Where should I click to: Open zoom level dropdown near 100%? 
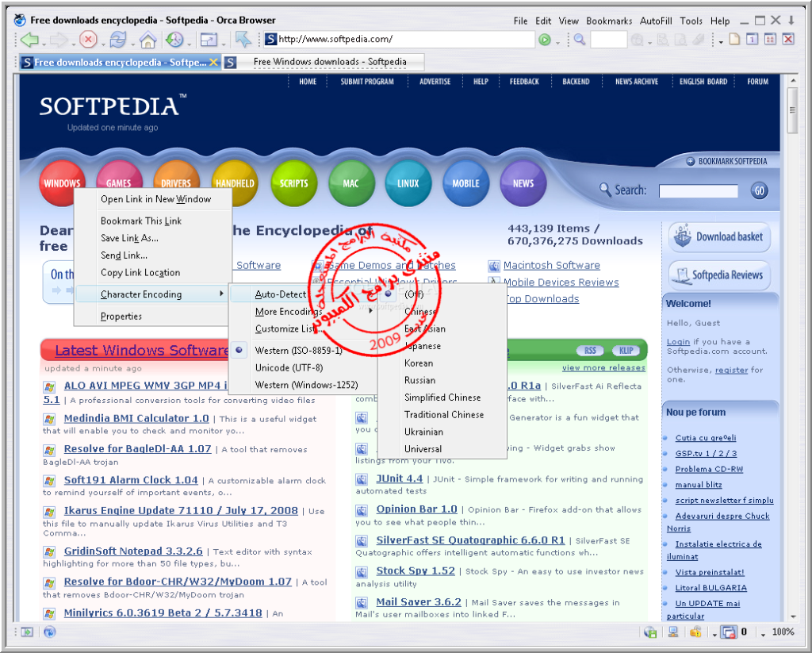click(x=763, y=634)
